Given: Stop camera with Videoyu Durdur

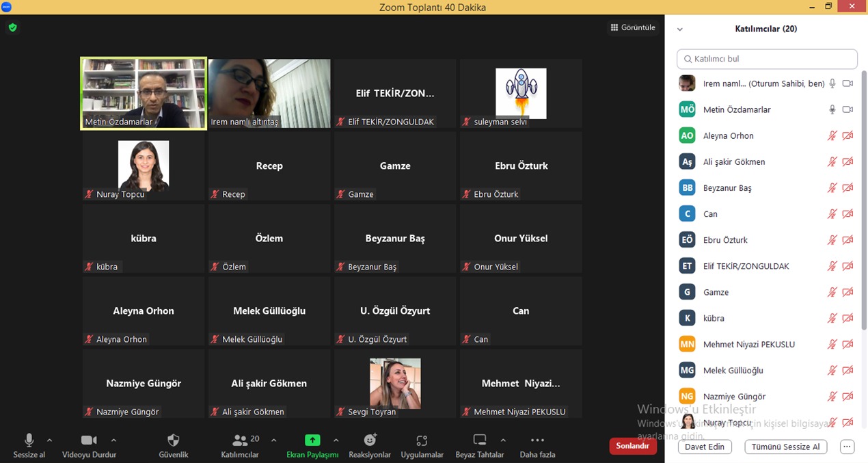Looking at the screenshot, I should click(x=89, y=440).
